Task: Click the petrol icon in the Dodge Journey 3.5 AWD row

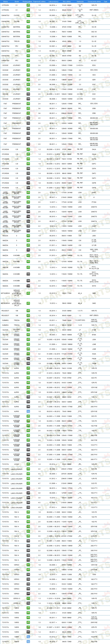Action: 28,89
